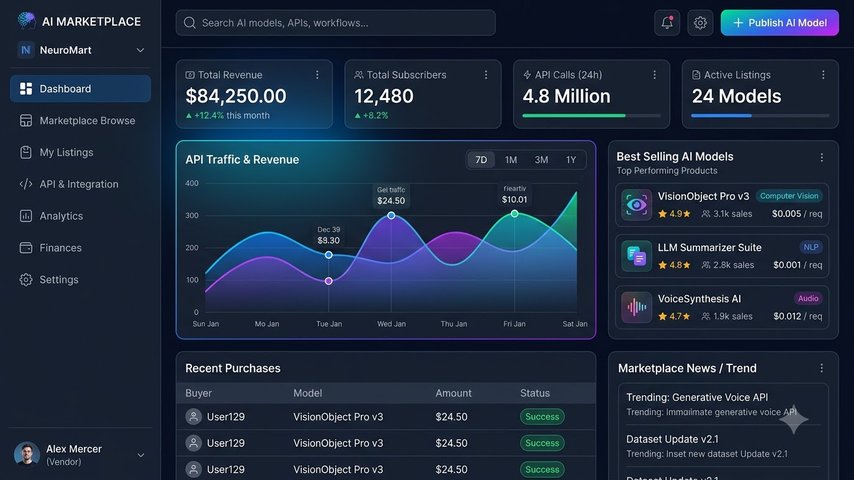Open API & Integration page

(x=80, y=184)
